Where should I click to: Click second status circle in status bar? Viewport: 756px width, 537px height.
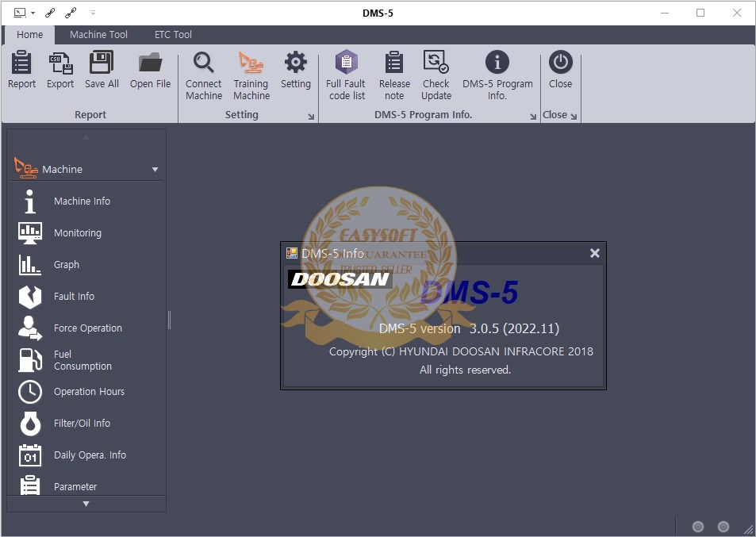pos(723,527)
